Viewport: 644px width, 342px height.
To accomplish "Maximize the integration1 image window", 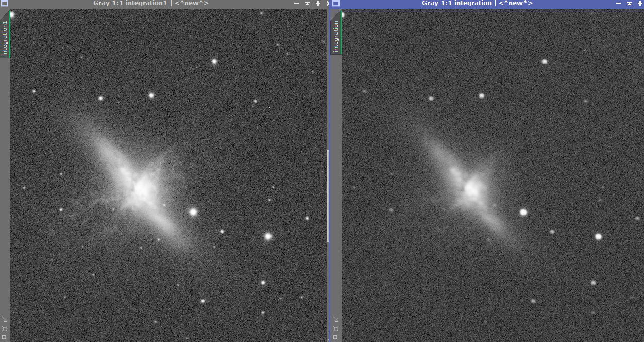I will click(318, 3).
